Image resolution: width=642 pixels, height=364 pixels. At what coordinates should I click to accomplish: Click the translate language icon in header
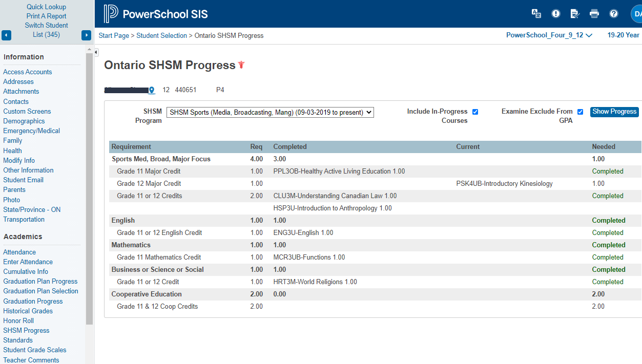pos(536,14)
